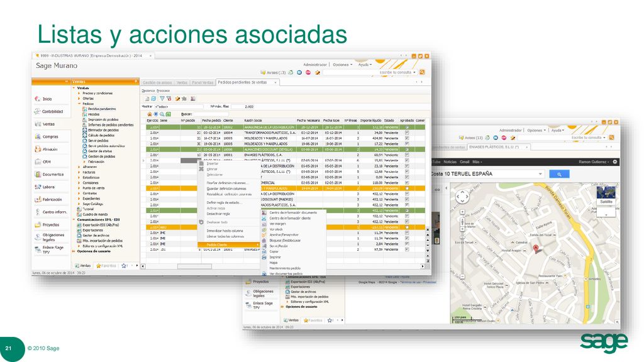Choose Mapa in the submenu
This screenshot has width=644, height=362.
[x=274, y=263]
